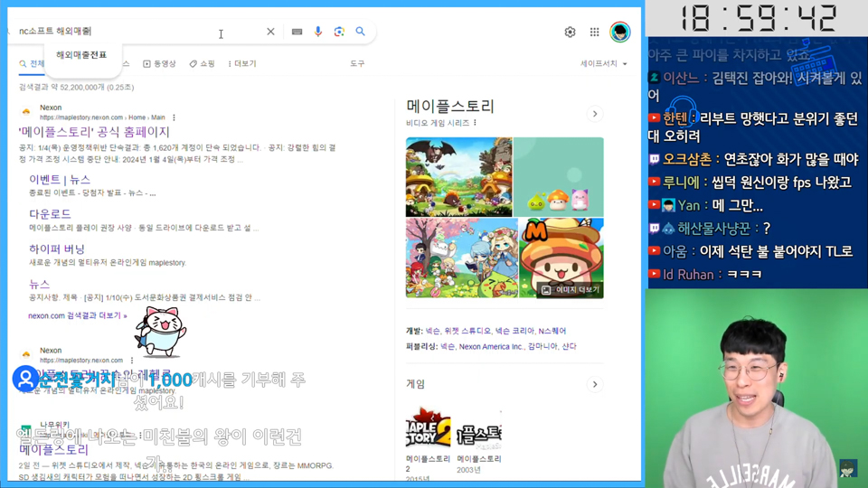Screen dimensions: 868x488
Task: Expand the 메이플스토리 knowledge panel arrow
Action: click(x=595, y=114)
